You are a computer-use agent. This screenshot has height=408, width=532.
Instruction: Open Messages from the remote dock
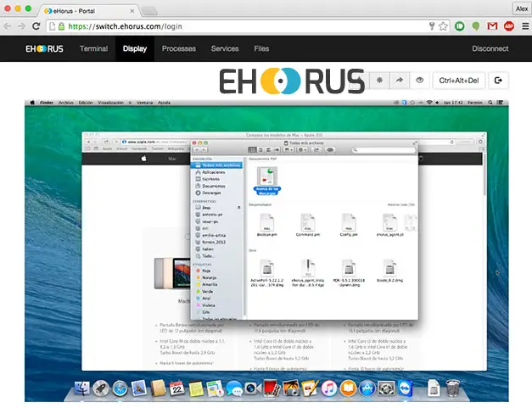click(x=234, y=388)
